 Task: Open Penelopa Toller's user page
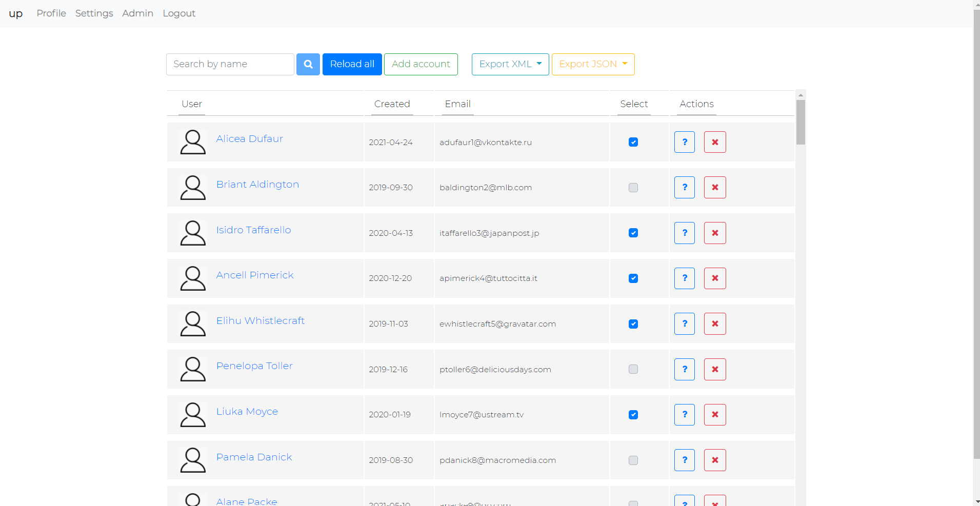(x=254, y=366)
